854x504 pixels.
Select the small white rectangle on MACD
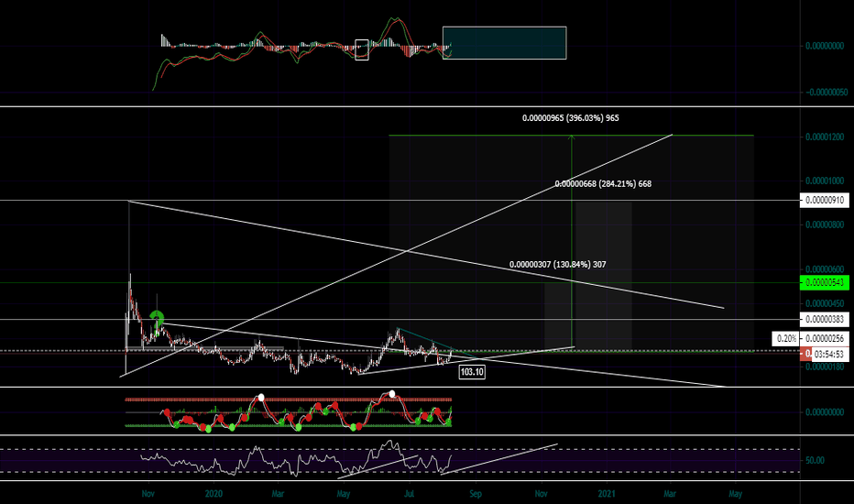pyautogui.click(x=362, y=49)
